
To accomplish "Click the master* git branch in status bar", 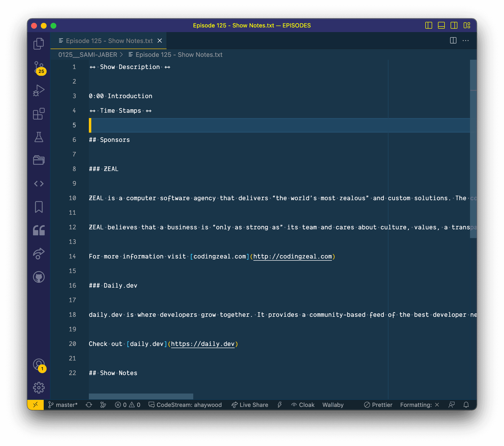I will tap(63, 405).
